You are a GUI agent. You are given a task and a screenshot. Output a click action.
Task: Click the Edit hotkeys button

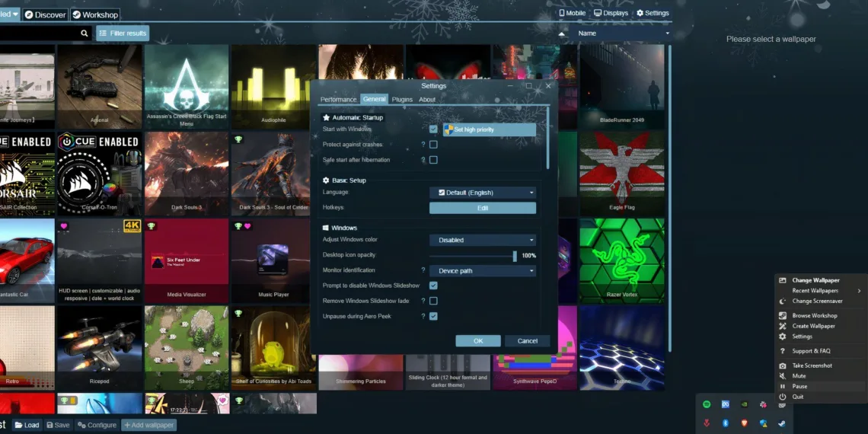pyautogui.click(x=482, y=208)
